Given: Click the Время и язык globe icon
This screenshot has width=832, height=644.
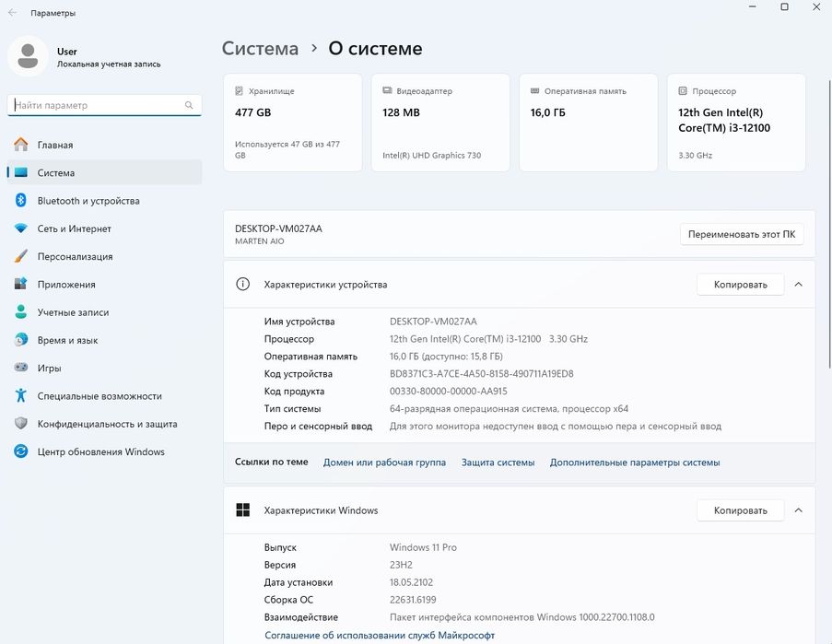Looking at the screenshot, I should tap(20, 340).
